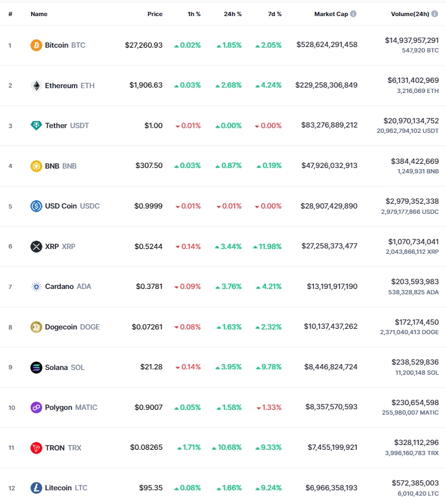Viewport: 446px width, 504px height.
Task: Click the Solana logo icon
Action: pyautogui.click(x=36, y=368)
